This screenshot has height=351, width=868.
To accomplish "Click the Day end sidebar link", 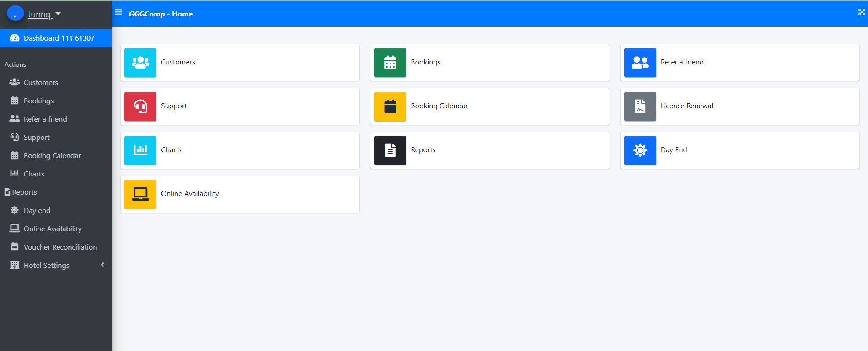I will click(x=37, y=210).
